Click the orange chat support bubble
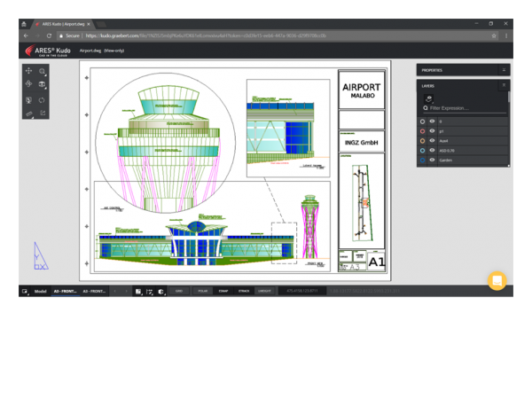 [497, 281]
